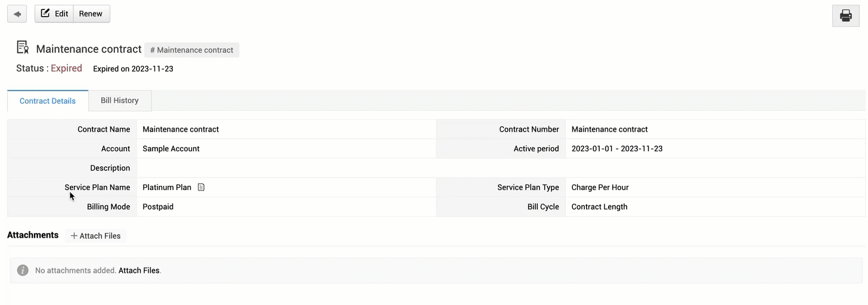This screenshot has width=868, height=305.
Task: Click the Postpaid billing mode value
Action: tap(158, 207)
